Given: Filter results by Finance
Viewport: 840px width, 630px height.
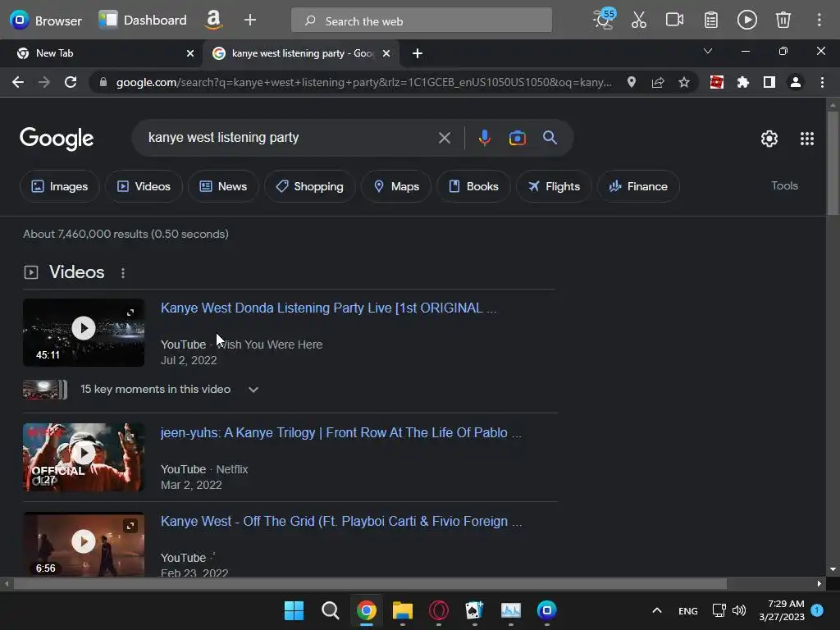Looking at the screenshot, I should coord(638,186).
